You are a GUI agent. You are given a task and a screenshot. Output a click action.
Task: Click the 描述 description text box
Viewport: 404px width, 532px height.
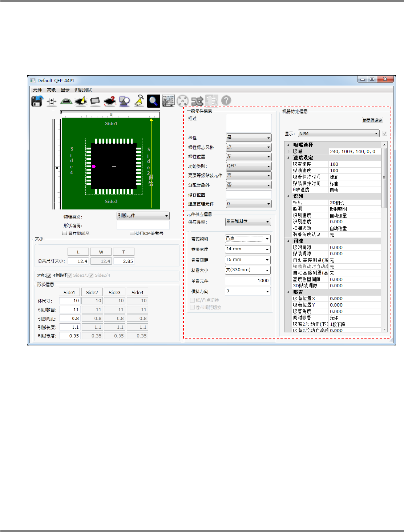point(249,123)
